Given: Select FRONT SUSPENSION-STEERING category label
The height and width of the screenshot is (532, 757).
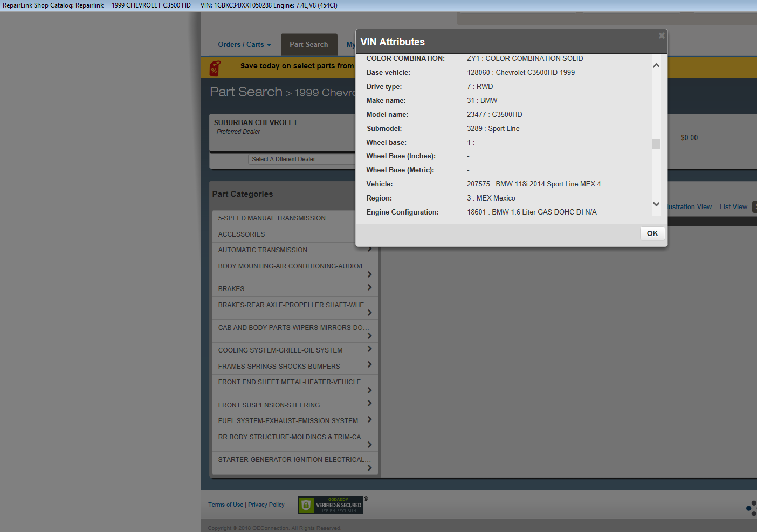Looking at the screenshot, I should point(269,405).
